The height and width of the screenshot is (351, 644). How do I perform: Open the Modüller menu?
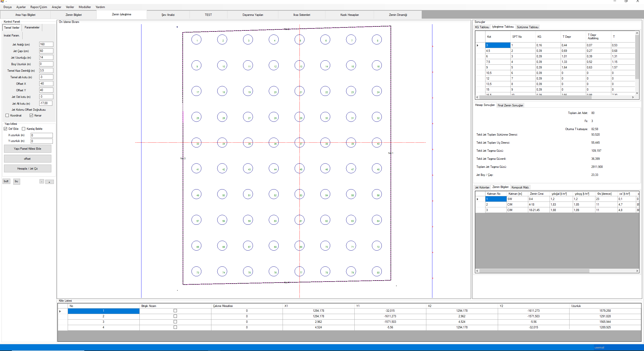pos(85,7)
